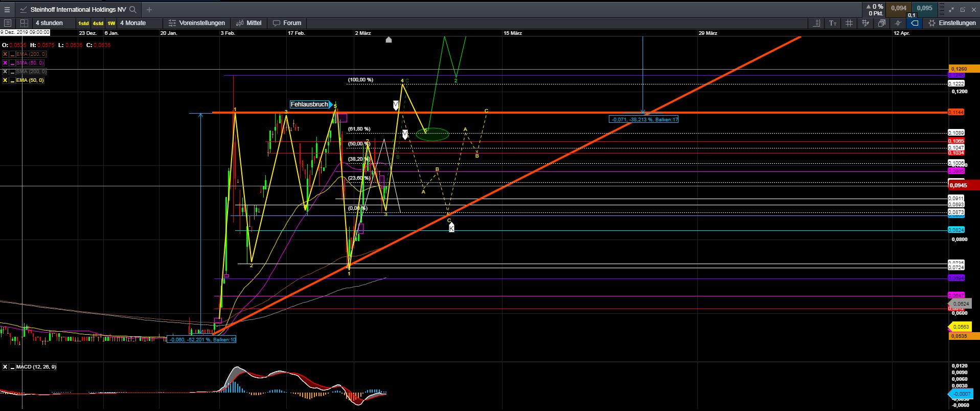Select measurement label -0,060, -52,201 %
980x411 pixels.
click(201, 339)
